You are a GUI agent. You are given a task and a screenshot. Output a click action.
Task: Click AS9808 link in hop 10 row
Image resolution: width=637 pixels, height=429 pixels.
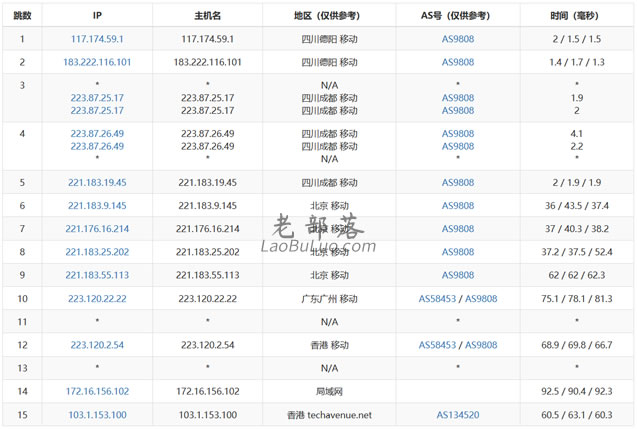tap(481, 299)
